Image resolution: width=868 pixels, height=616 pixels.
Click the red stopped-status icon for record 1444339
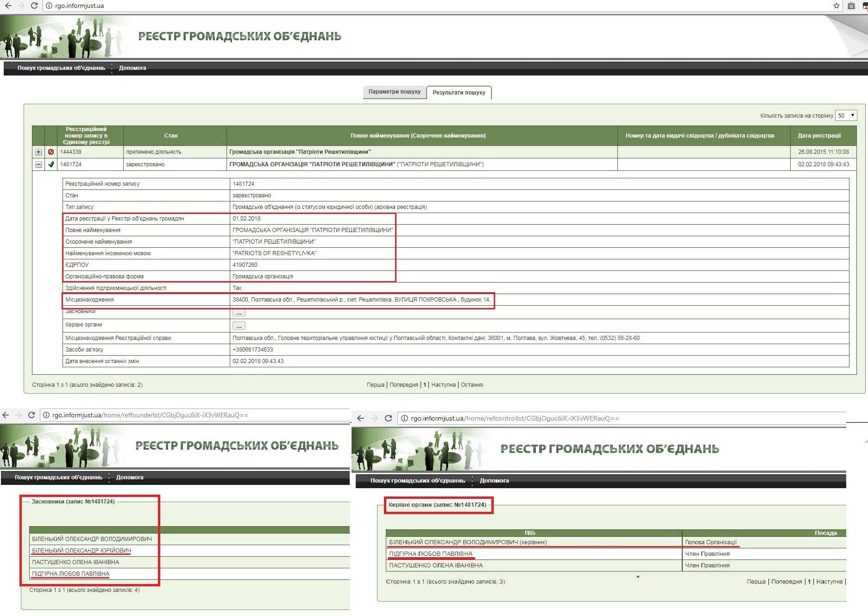click(x=51, y=152)
